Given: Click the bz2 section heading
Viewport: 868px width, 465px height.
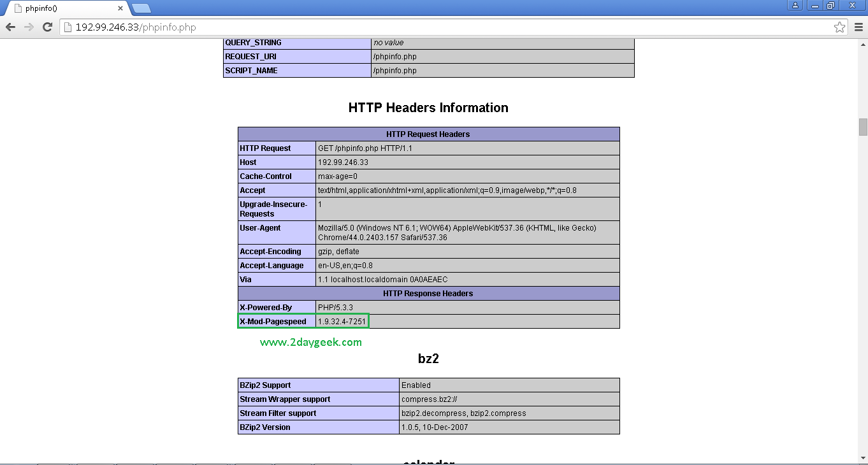Looking at the screenshot, I should pyautogui.click(x=428, y=359).
